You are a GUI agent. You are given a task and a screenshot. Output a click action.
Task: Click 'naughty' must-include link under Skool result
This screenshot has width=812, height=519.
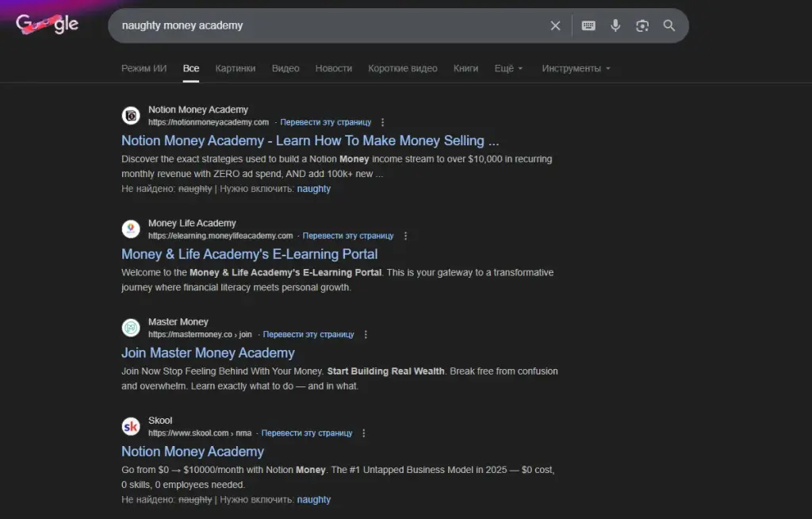click(x=314, y=500)
